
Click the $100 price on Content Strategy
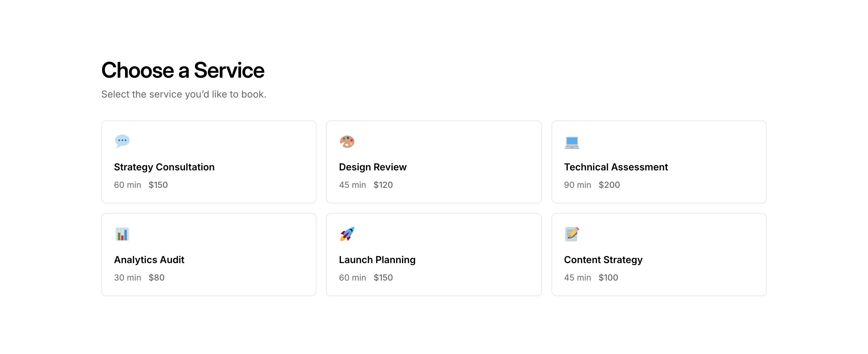(x=608, y=278)
